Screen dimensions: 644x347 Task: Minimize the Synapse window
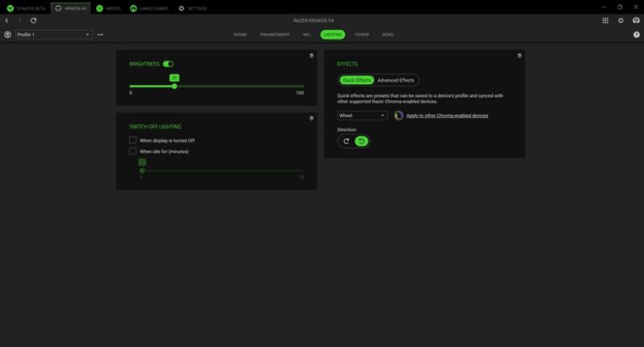604,7
